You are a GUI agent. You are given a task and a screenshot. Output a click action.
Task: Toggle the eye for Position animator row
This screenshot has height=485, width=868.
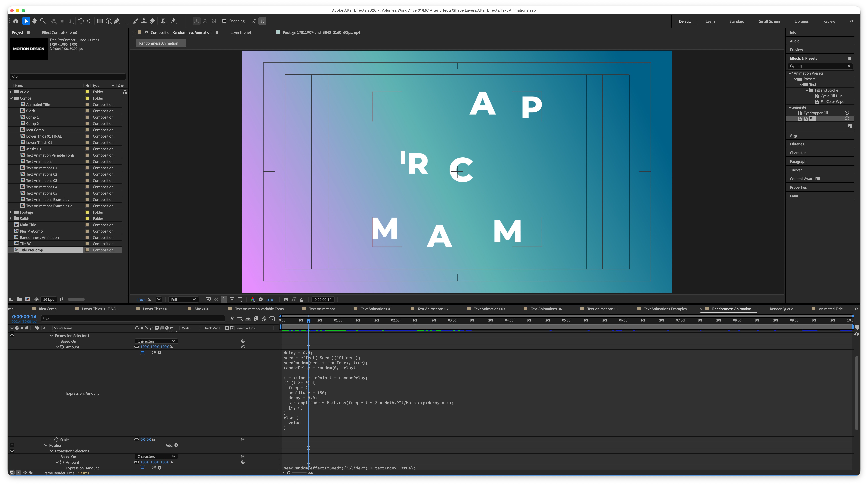point(12,445)
